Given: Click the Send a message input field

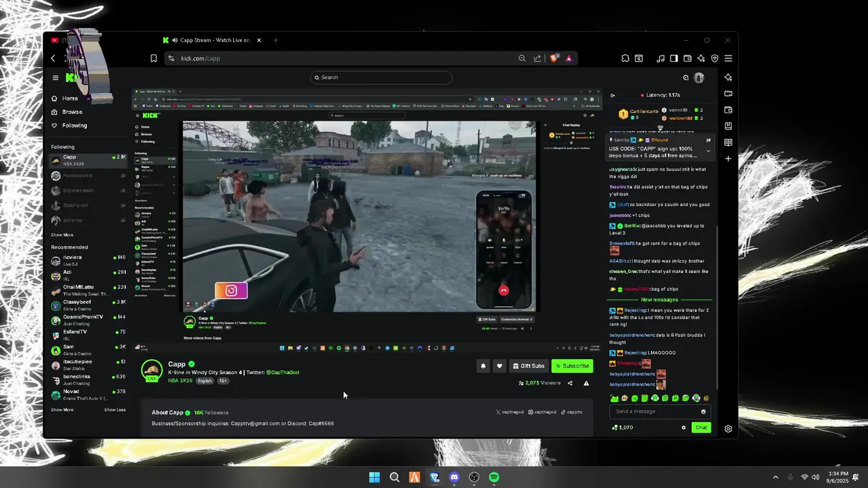Looking at the screenshot, I should tap(659, 411).
